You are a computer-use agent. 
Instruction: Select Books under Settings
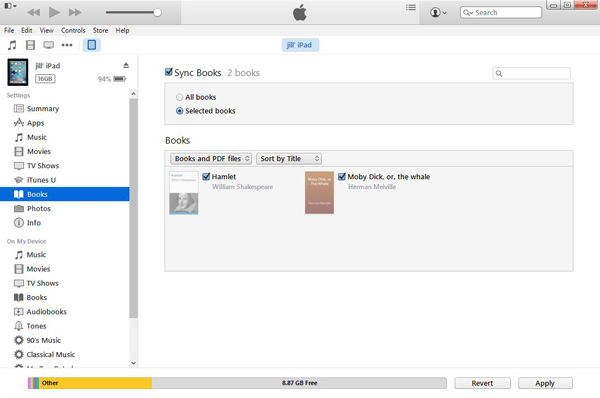[x=65, y=194]
